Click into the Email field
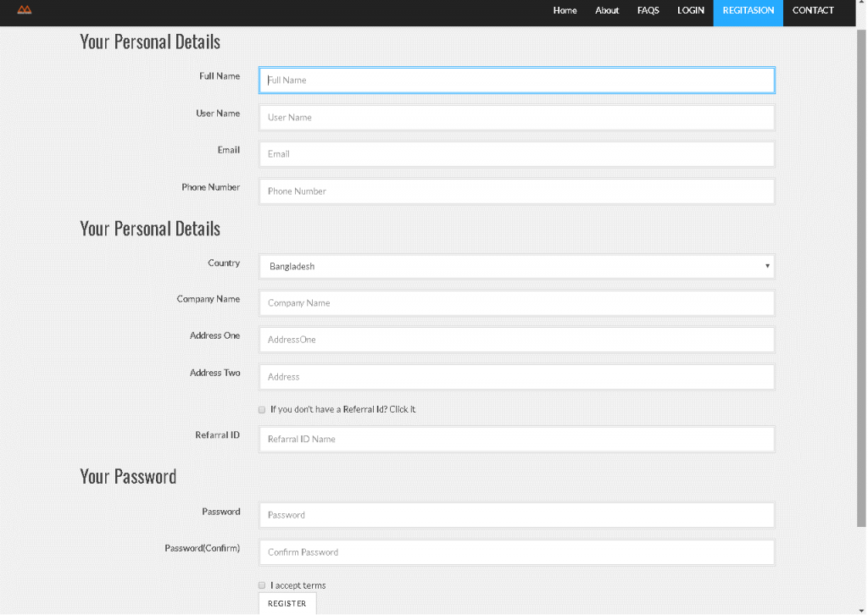 click(x=516, y=154)
